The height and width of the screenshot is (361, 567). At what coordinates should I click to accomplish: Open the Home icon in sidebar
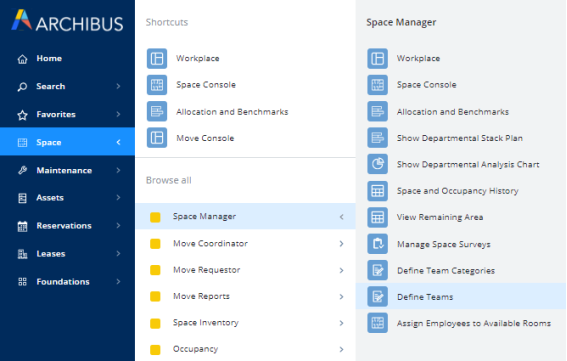click(22, 59)
